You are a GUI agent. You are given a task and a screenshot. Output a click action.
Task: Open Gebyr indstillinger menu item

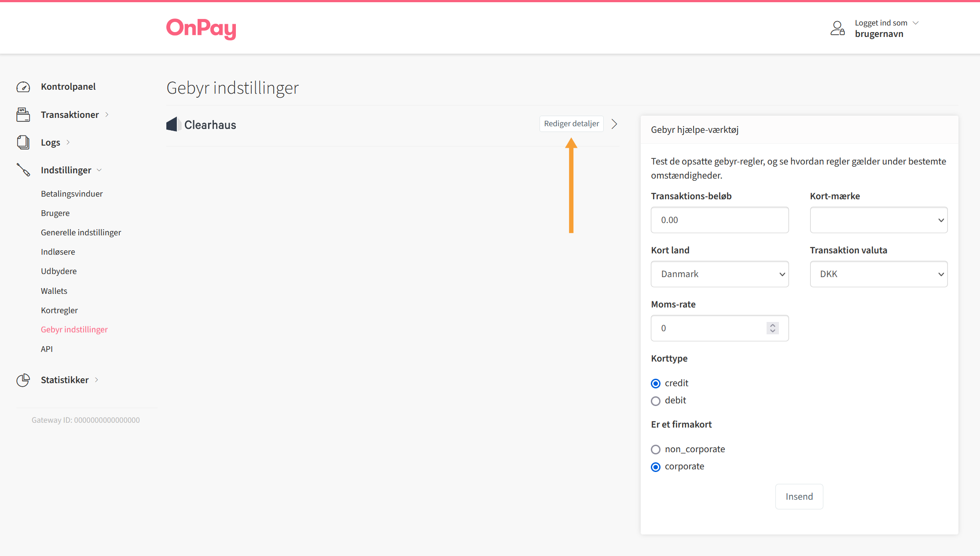(75, 329)
